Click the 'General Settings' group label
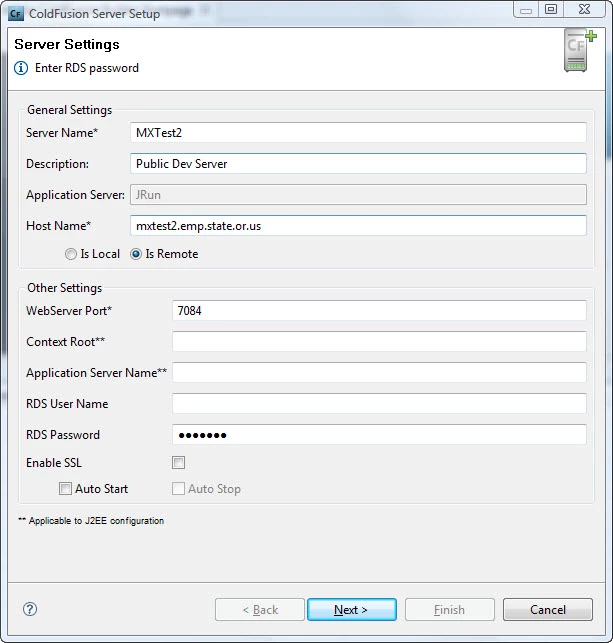The width and height of the screenshot is (613, 643). (70, 110)
